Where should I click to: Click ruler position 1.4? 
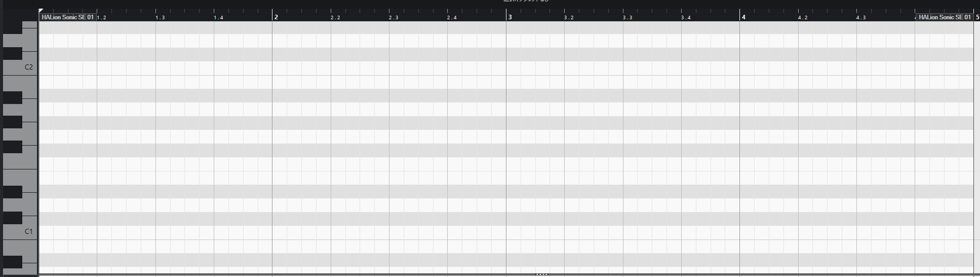point(218,18)
